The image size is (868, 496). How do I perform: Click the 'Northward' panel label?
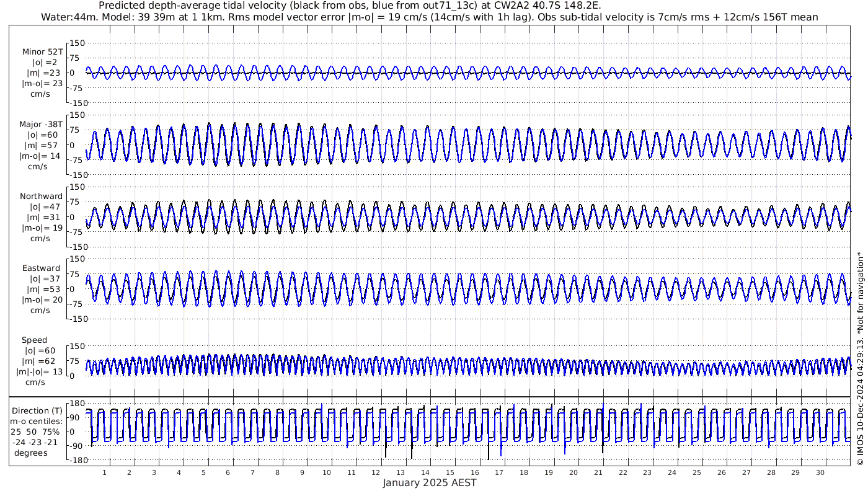(41, 197)
